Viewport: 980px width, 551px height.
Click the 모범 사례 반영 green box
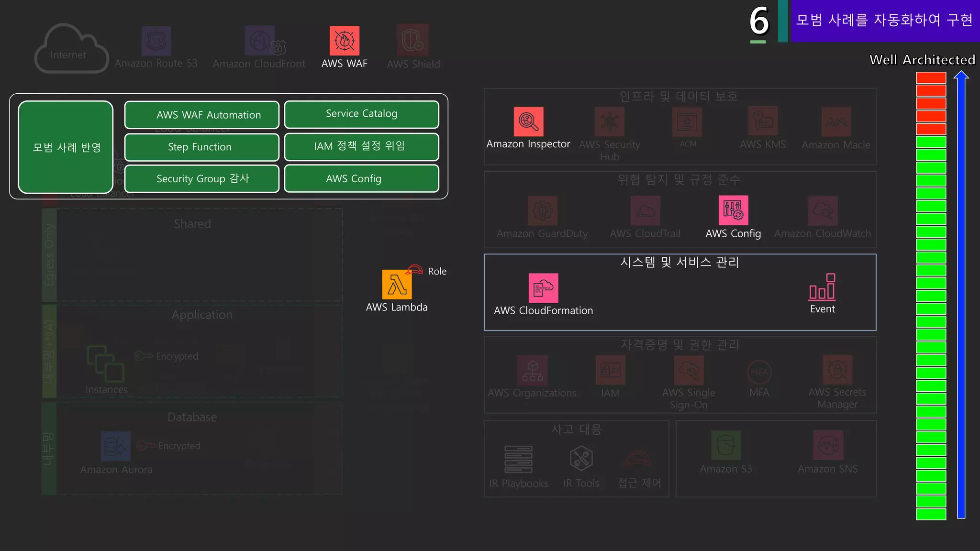pos(66,147)
